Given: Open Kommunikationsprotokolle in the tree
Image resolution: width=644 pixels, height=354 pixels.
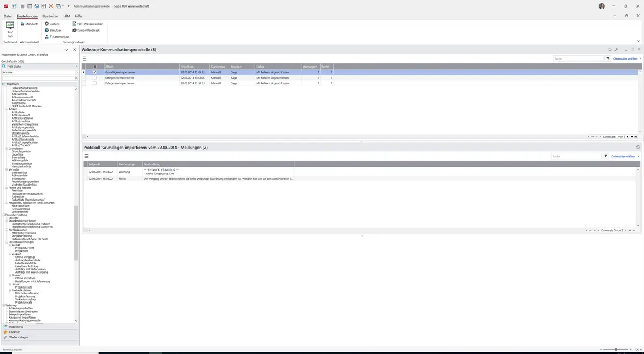Looking at the screenshot, I should click(x=24, y=320).
